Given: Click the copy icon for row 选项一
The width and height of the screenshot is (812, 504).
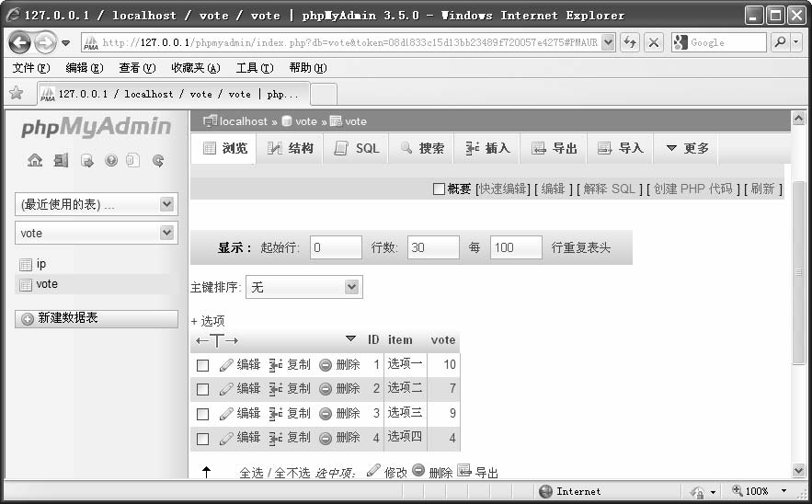Looking at the screenshot, I should (x=276, y=365).
